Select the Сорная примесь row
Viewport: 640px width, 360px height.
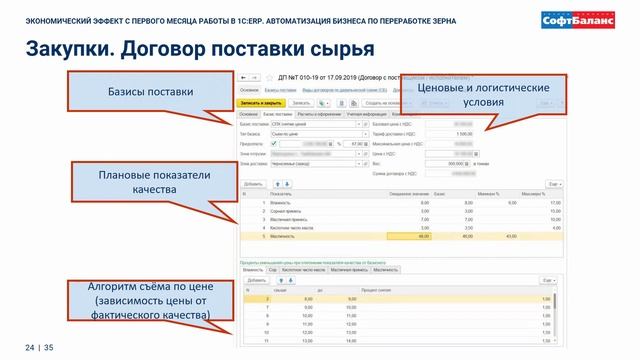[402, 211]
